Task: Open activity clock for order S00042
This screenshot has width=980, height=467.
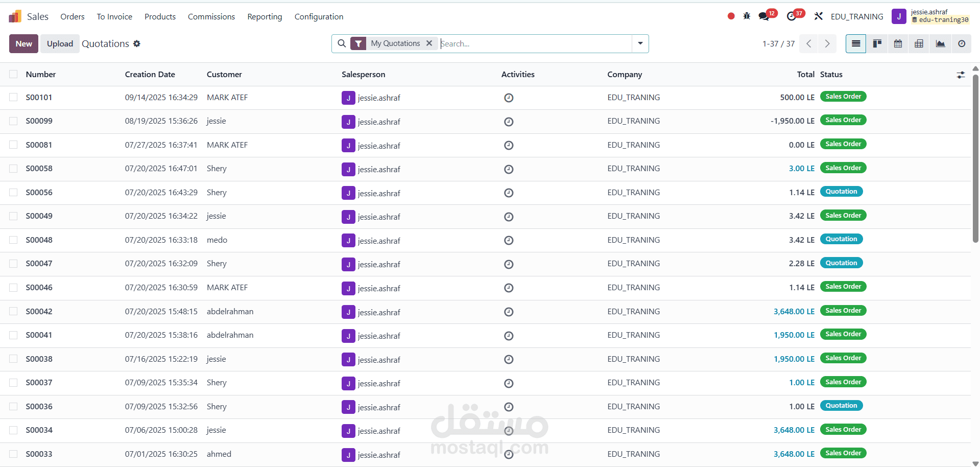Action: pos(509,312)
